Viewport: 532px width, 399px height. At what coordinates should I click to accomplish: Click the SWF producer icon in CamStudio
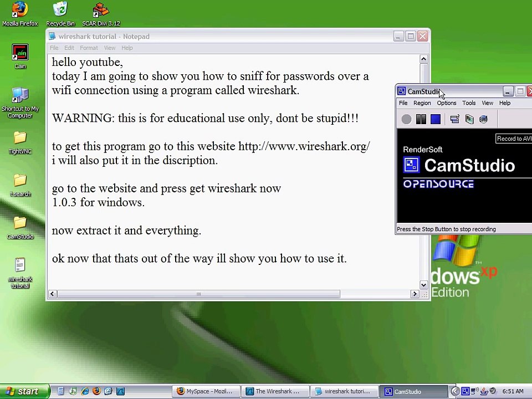[483, 119]
